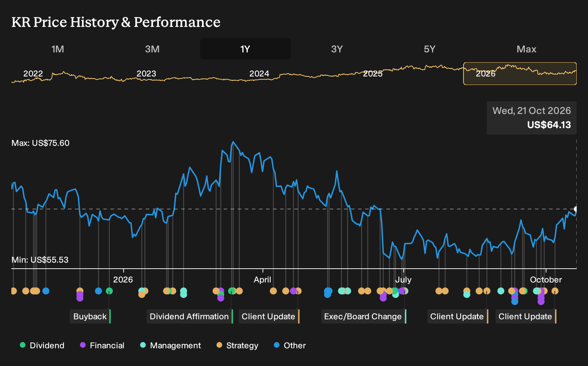This screenshot has height=366, width=588.
Task: Click the blue Other marker before Buyback dot
Action: [x=98, y=291]
